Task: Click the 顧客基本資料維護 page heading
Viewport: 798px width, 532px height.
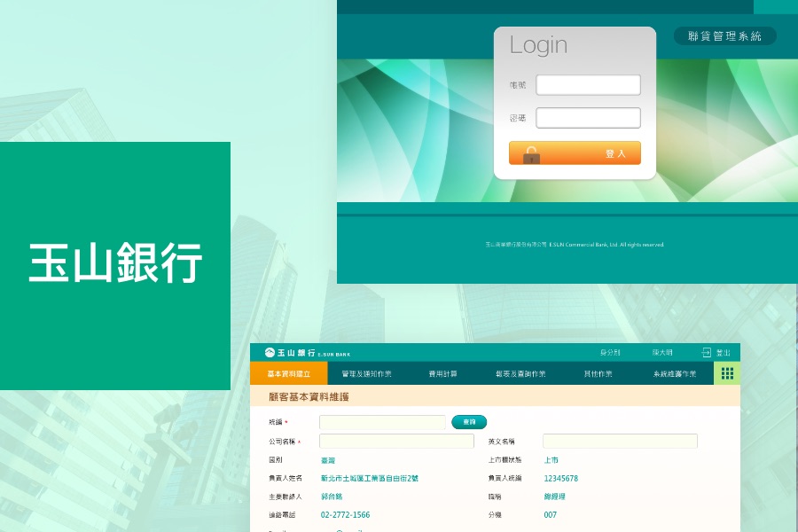Action: coord(309,397)
